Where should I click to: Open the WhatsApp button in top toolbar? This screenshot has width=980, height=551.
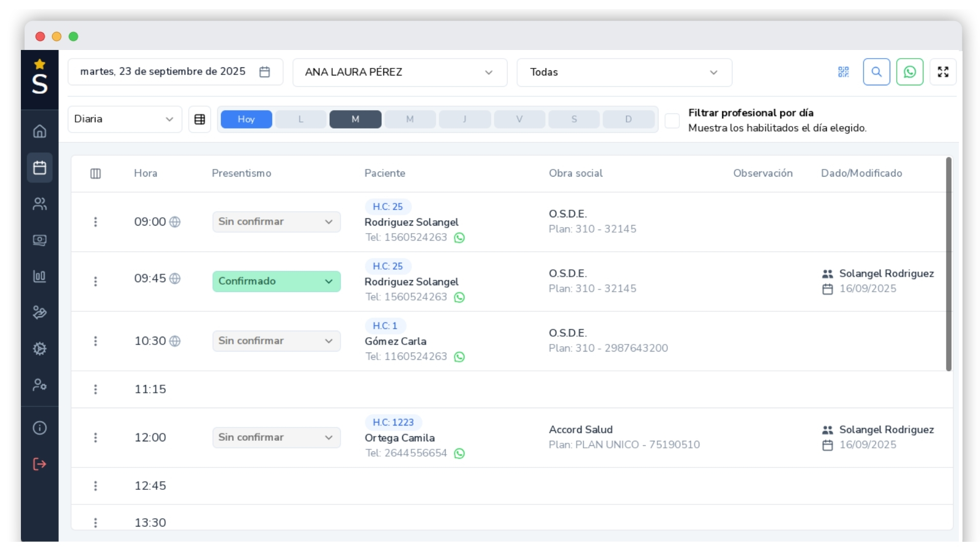tap(910, 72)
